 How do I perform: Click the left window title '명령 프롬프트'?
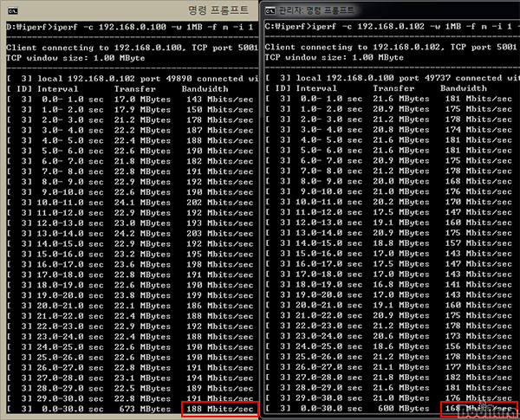218,10
